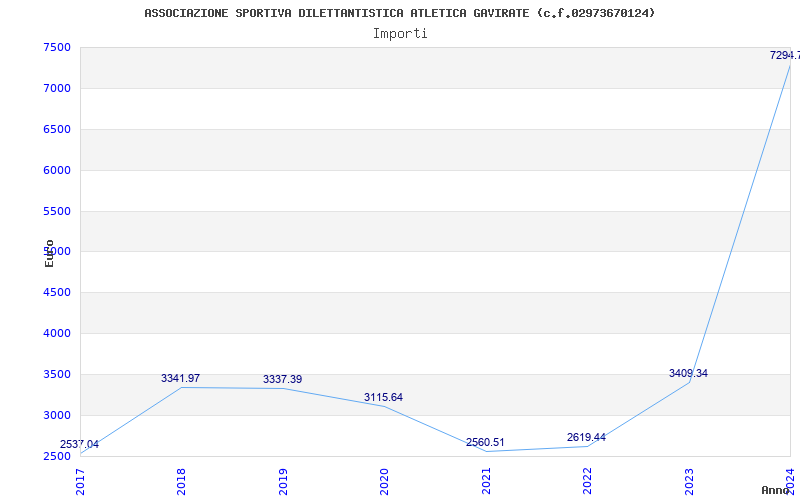This screenshot has width=800, height=500.
Task: Click the 7500 y-axis tick label
Action: [57, 48]
